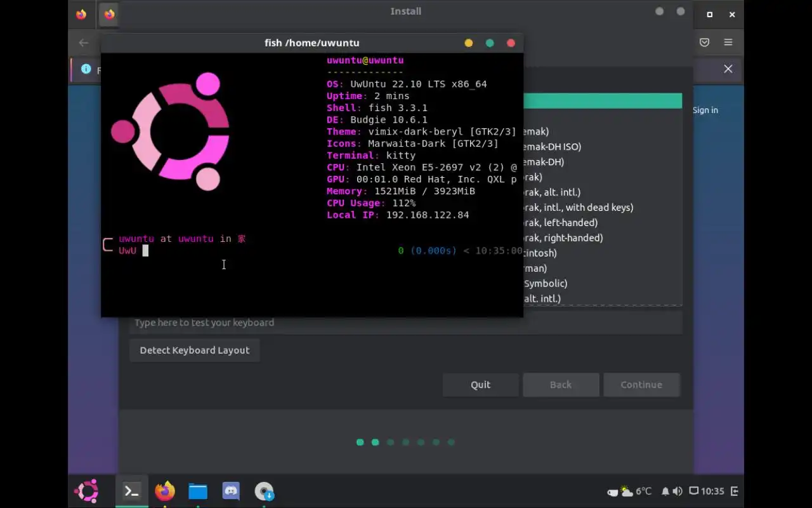Viewport: 812px width, 508px height.
Task: Launch Firefox from the taskbar
Action: (x=165, y=491)
